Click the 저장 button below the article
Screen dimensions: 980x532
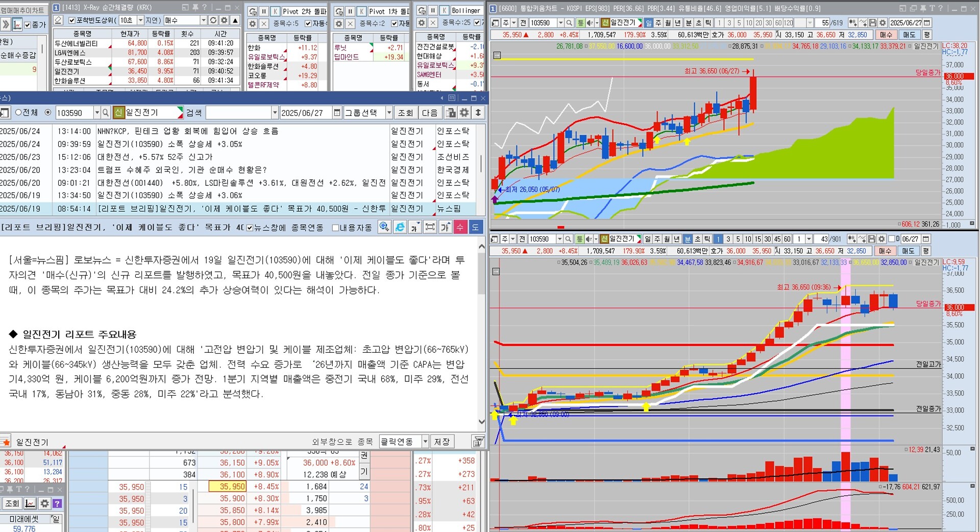pyautogui.click(x=442, y=442)
